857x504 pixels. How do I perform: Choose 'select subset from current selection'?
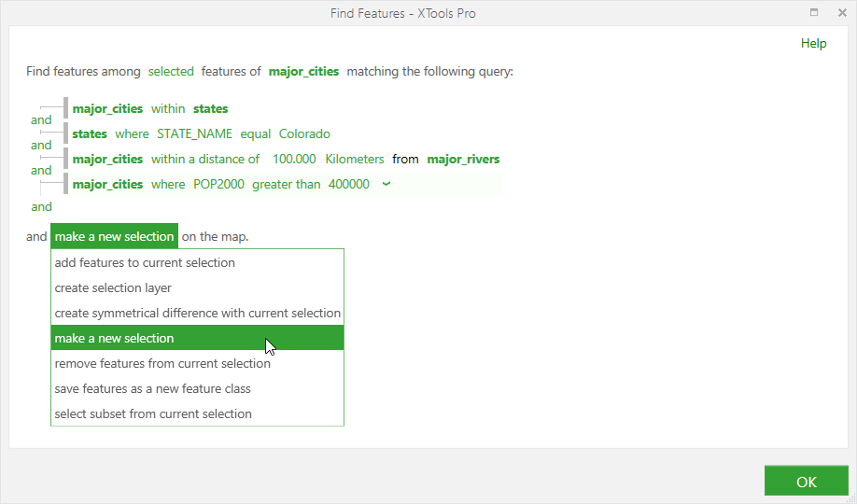coord(197,413)
